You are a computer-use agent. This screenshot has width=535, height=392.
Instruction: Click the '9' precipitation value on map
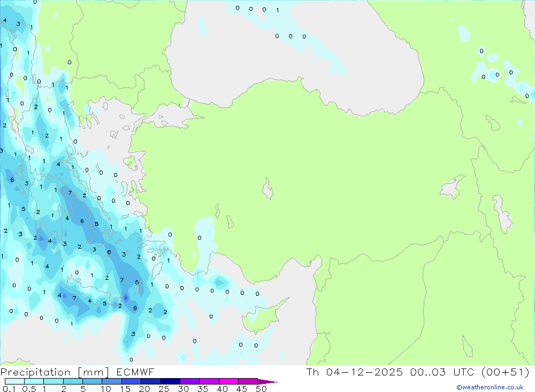point(135,308)
